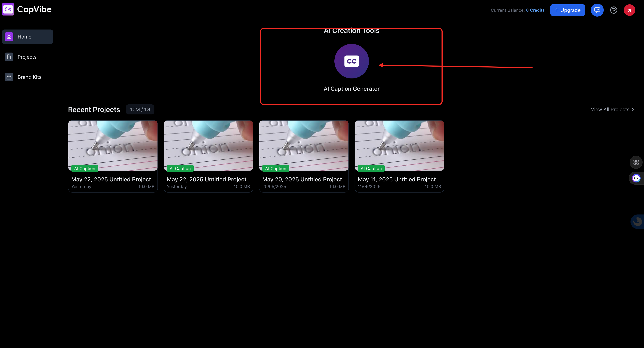Click the floating grid apps icon
Image resolution: width=644 pixels, height=348 pixels.
click(636, 162)
